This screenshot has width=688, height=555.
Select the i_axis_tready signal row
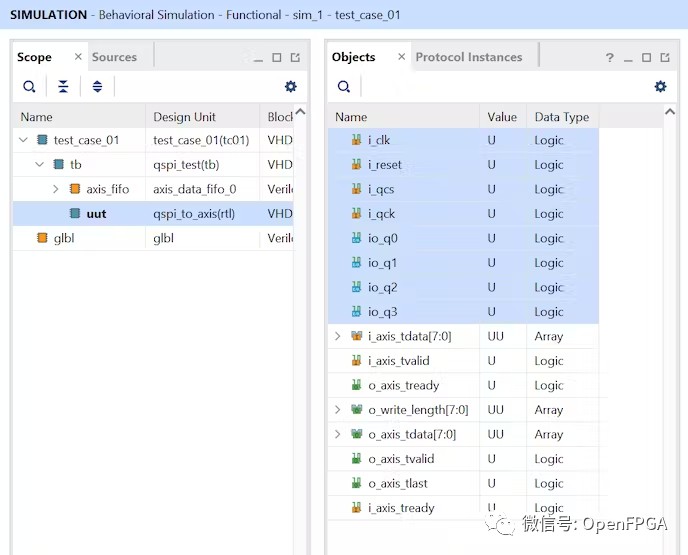pos(463,508)
